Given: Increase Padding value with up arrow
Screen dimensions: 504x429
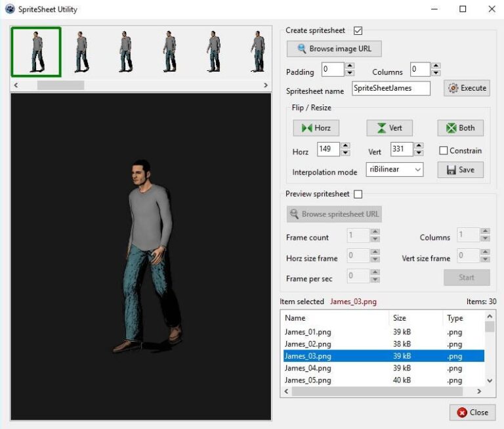Looking at the screenshot, I should click(x=350, y=66).
